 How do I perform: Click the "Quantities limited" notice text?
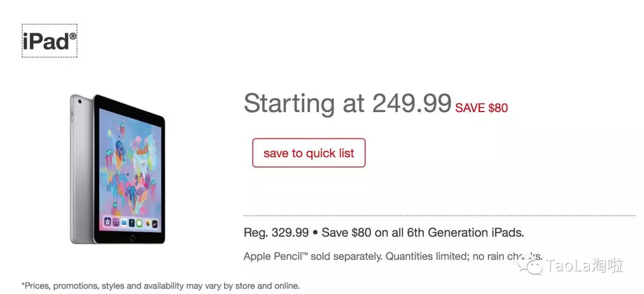(x=427, y=256)
